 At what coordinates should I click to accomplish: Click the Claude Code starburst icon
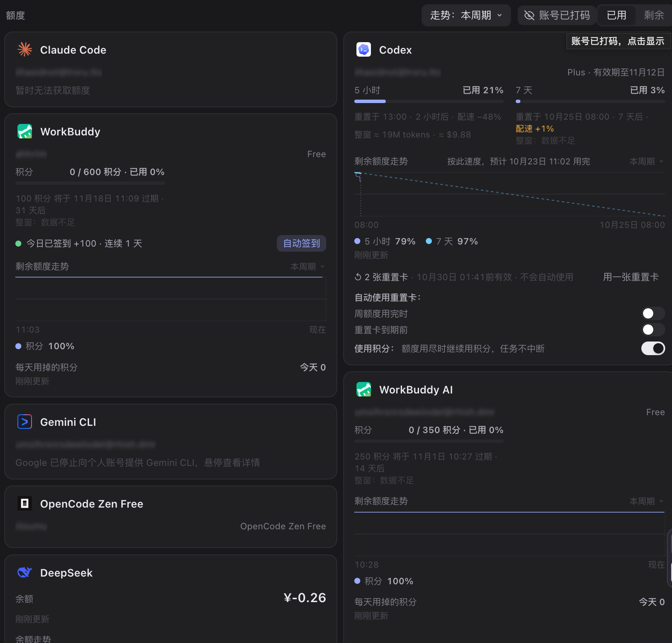pos(25,50)
